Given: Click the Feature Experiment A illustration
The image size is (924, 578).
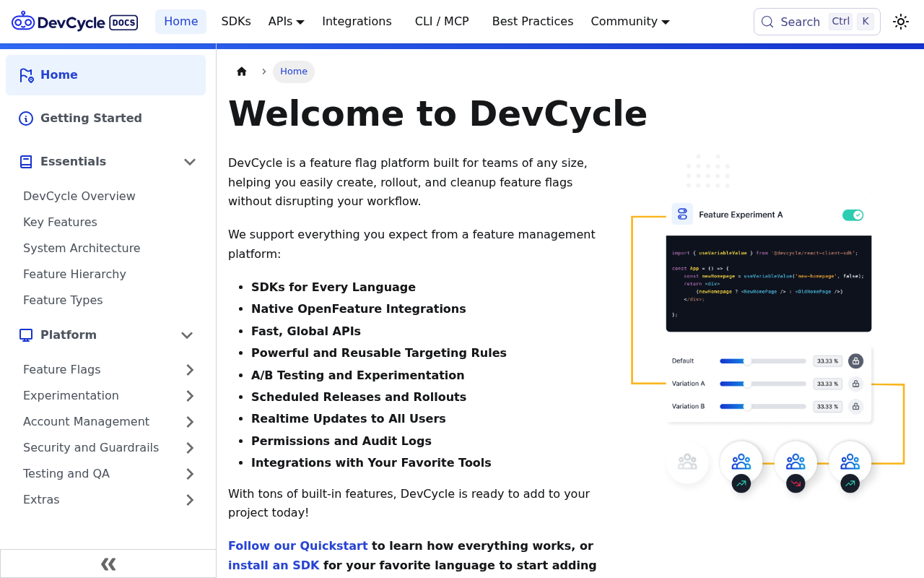Looking at the screenshot, I should point(767,324).
